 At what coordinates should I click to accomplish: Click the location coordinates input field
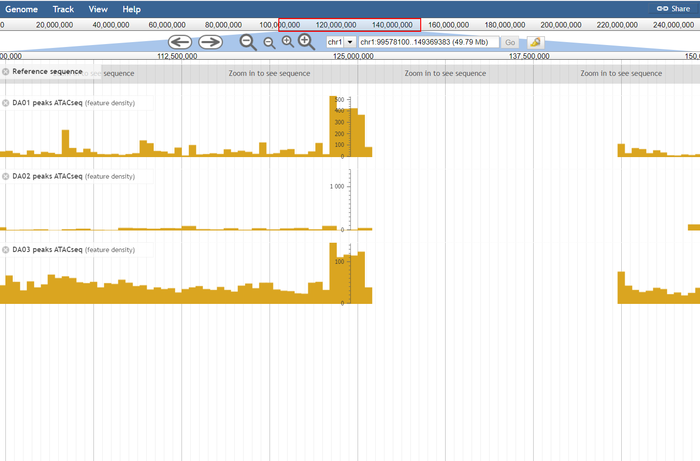(x=428, y=42)
